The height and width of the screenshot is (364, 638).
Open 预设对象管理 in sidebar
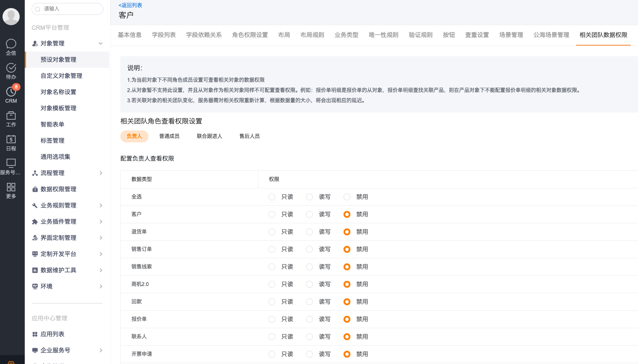67,60
